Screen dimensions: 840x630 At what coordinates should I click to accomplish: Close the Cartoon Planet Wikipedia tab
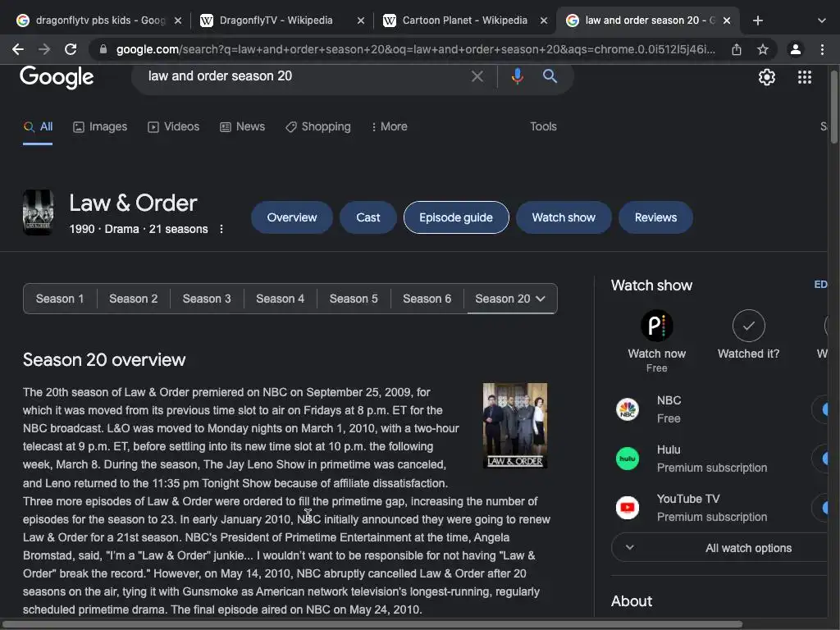544,21
